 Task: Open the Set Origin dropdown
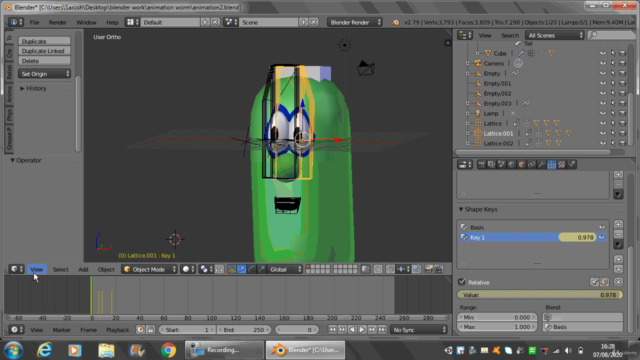pos(44,74)
